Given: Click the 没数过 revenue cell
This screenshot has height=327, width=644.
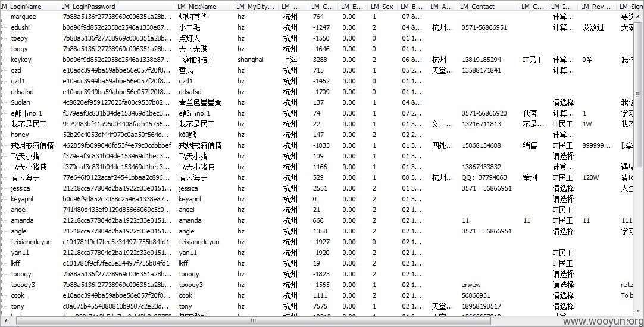Looking at the screenshot, I should [x=593, y=27].
